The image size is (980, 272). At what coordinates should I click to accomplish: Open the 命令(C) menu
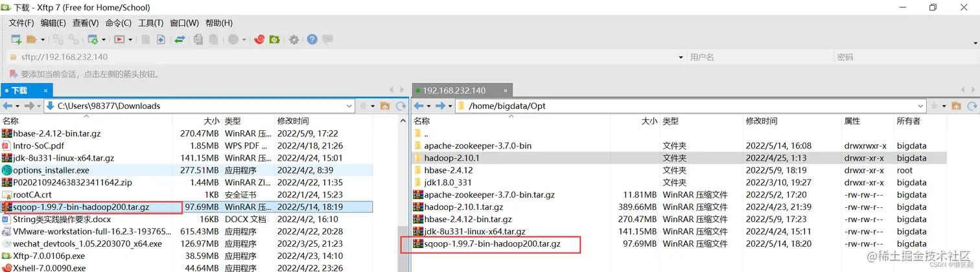[x=119, y=23]
